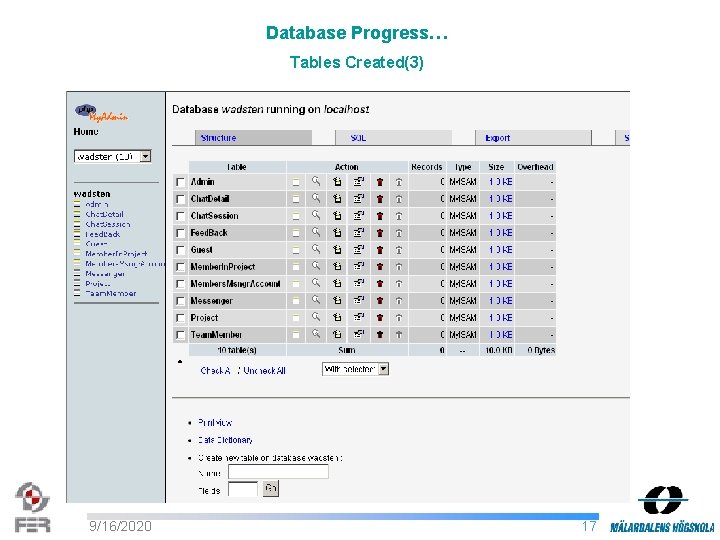Click the Records column header
Screen dimensions: 720x540
point(427,167)
